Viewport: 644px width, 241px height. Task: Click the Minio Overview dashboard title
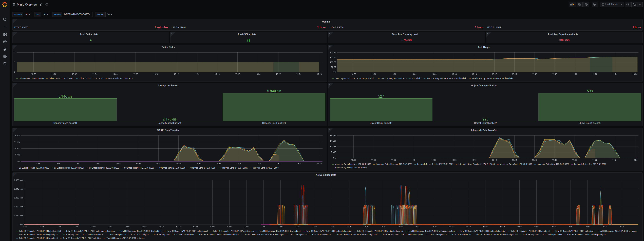[x=27, y=5]
